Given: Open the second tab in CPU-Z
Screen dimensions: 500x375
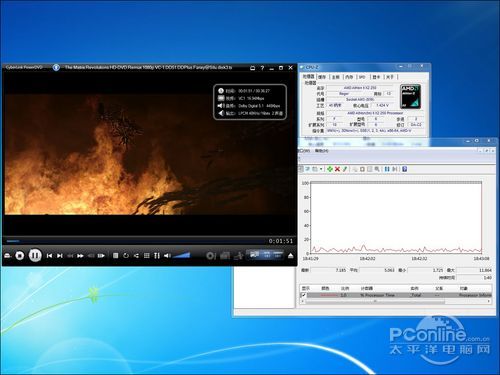Looking at the screenshot, I should [322, 77].
